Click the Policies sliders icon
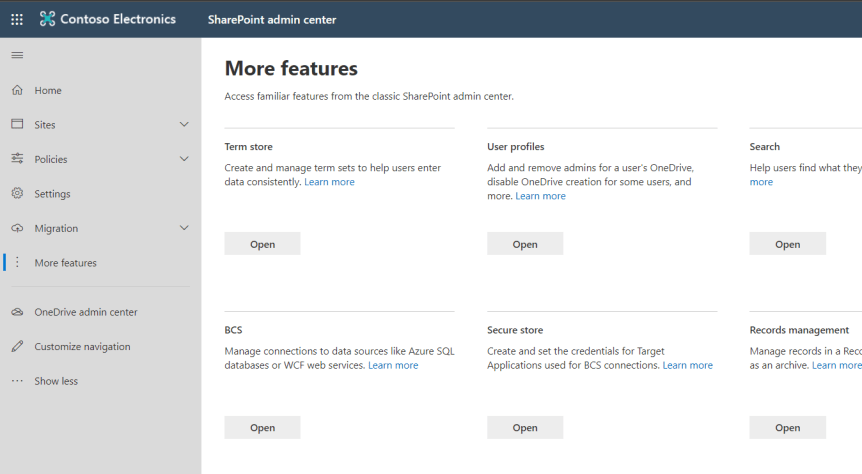The image size is (862, 474). (17, 159)
